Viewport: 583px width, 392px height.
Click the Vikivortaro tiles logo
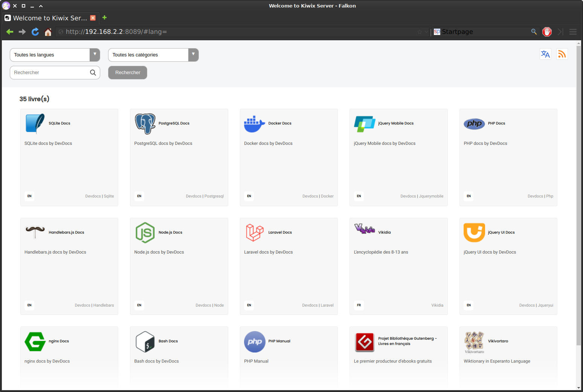(475, 342)
